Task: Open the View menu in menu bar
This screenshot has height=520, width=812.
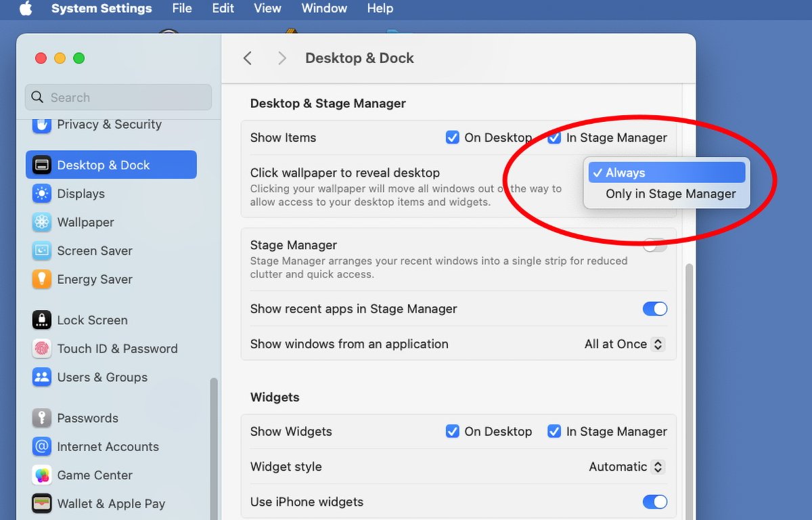Action: point(267,9)
